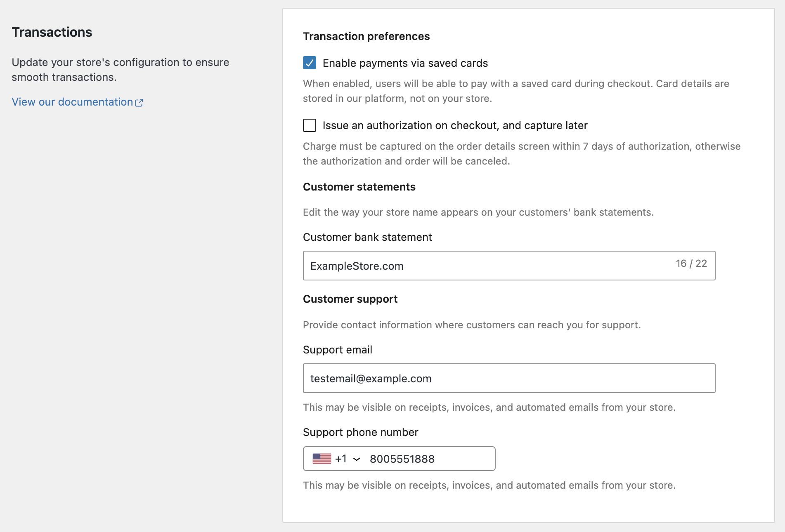Click the external link icon beside documentation link
The height and width of the screenshot is (532, 785).
click(x=139, y=102)
